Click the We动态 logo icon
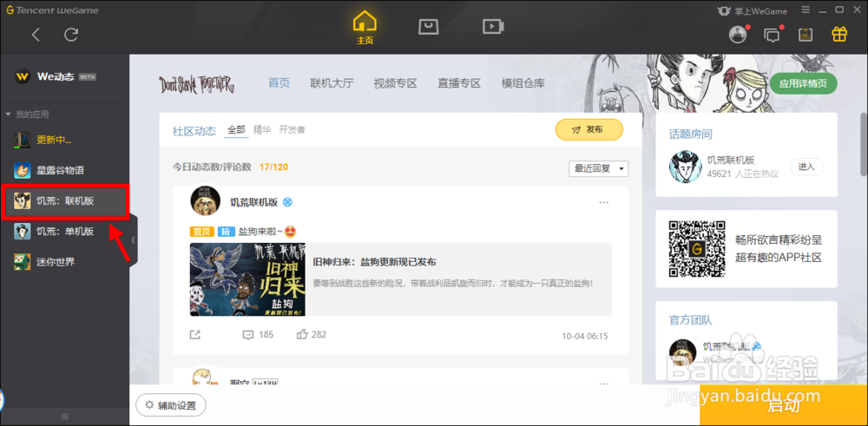This screenshot has height=426, width=868. coord(23,76)
